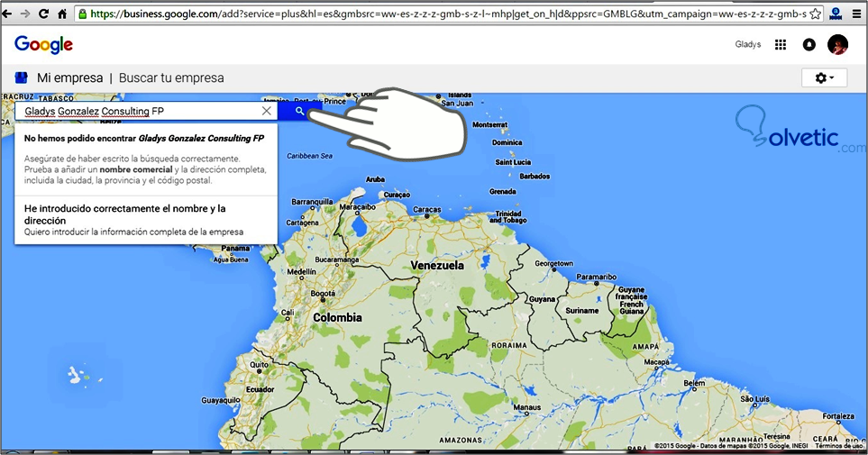Click the Caribbean Sea label
The width and height of the screenshot is (868, 455).
point(309,156)
